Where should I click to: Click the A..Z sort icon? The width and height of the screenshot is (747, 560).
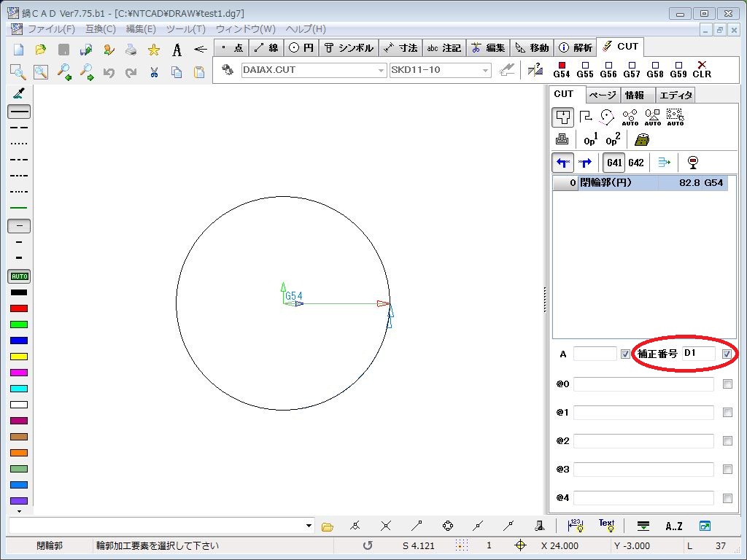coord(673,526)
